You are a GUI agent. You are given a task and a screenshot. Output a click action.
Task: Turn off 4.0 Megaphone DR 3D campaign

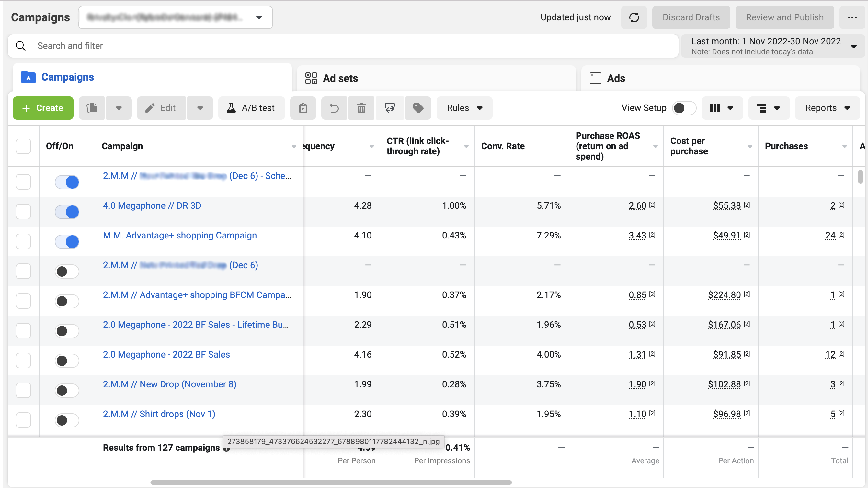tap(67, 212)
